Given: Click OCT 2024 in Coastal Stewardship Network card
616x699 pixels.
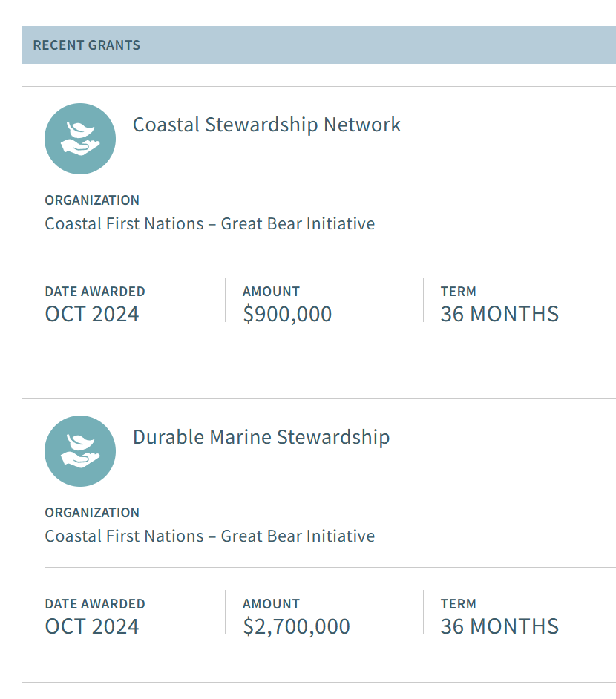Looking at the screenshot, I should [x=92, y=314].
